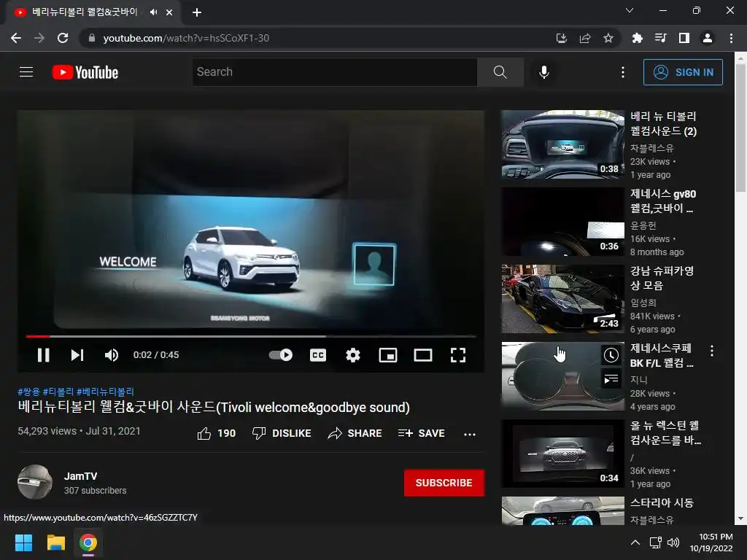747x560 pixels.
Task: Click the DISLIKE button
Action: tap(282, 433)
